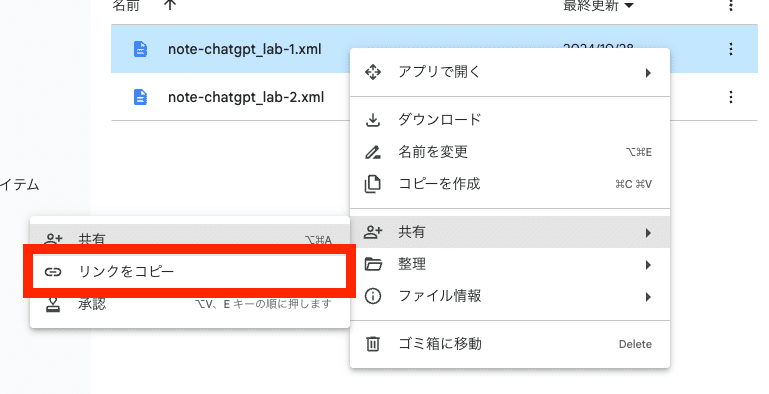769x394 pixels.
Task: Expand the ファイル情報 submenu arrow
Action: pos(648,296)
